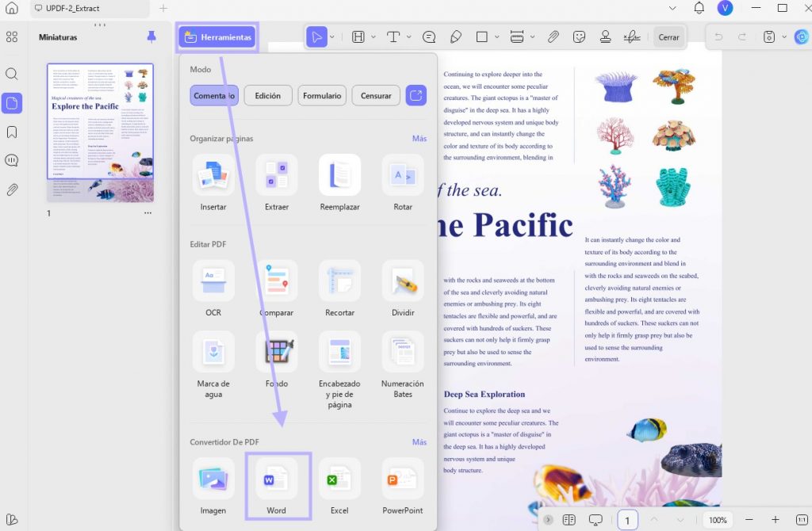
Task: Open the signature tool
Action: (x=632, y=37)
